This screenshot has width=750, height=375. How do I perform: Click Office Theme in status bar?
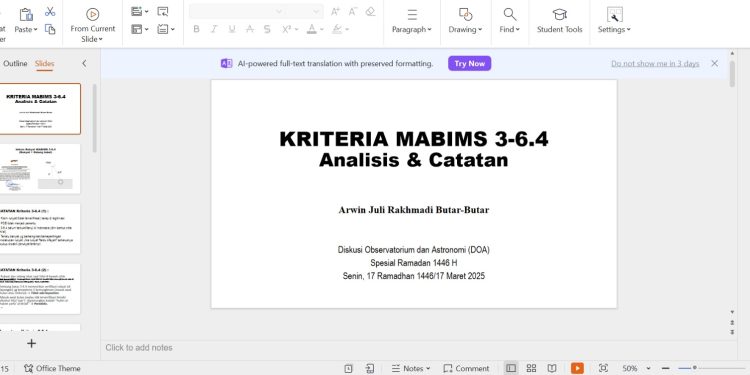coord(52,368)
